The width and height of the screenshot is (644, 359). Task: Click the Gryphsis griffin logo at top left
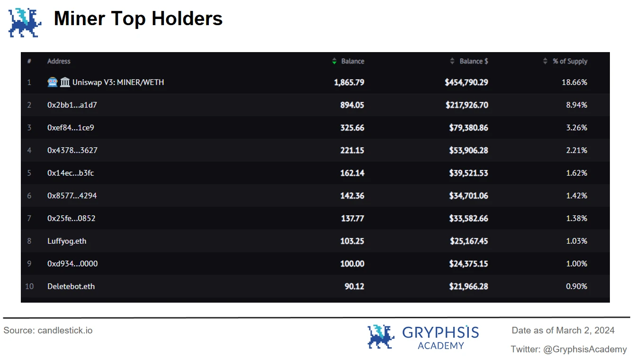[25, 22]
